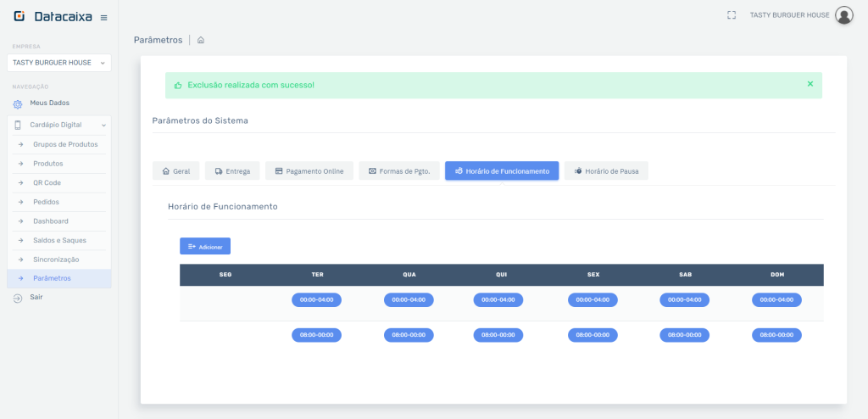The width and height of the screenshot is (868, 419).
Task: Select the Formas de Pgto. tab
Action: click(398, 171)
